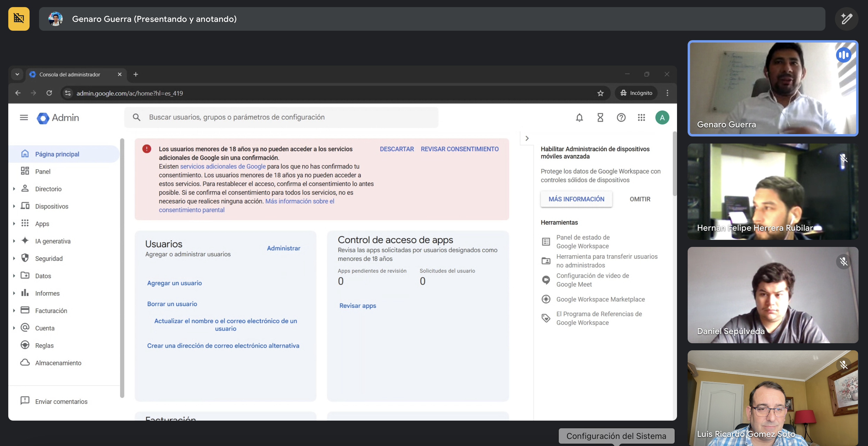The image size is (868, 446).
Task: Click the Agregar un usuario link
Action: [x=174, y=283]
